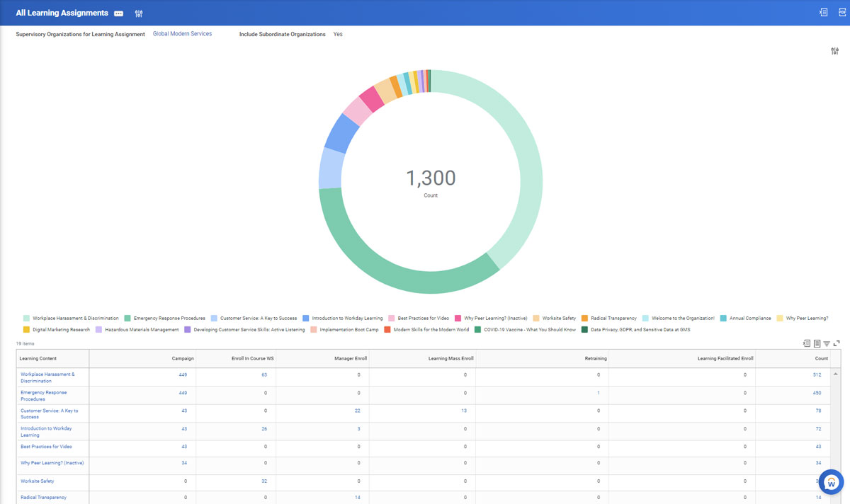
Task: Expand the table to fullscreen
Action: (x=837, y=343)
